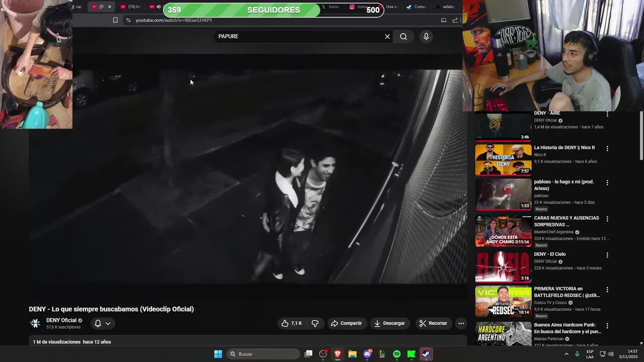The width and height of the screenshot is (644, 362).
Task: Open DENY - AIRE video thumbnail
Action: point(503,126)
